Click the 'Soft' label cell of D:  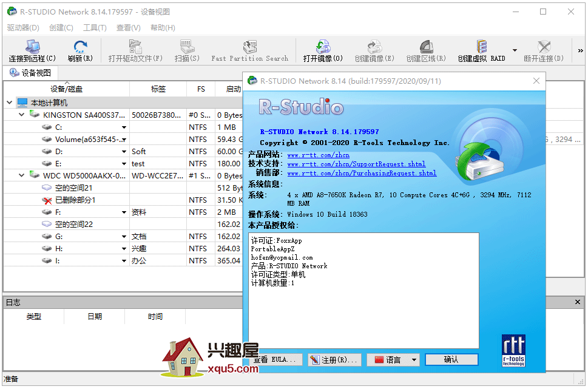coord(158,152)
